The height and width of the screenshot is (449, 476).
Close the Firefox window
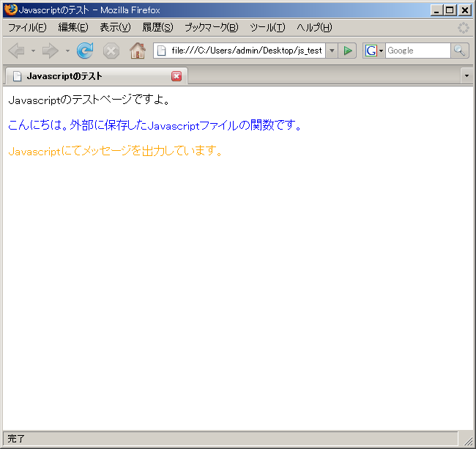[x=465, y=10]
